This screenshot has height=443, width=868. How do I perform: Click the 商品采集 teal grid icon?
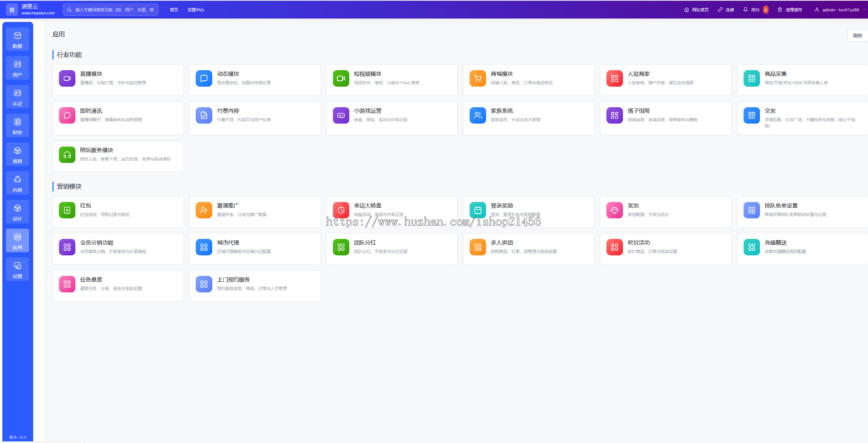click(x=752, y=78)
